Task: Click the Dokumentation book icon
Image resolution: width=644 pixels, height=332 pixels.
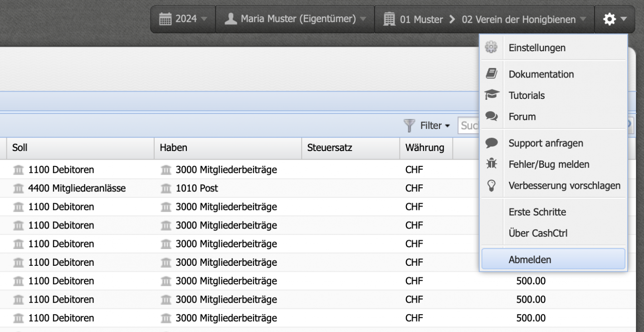Action: (x=491, y=74)
